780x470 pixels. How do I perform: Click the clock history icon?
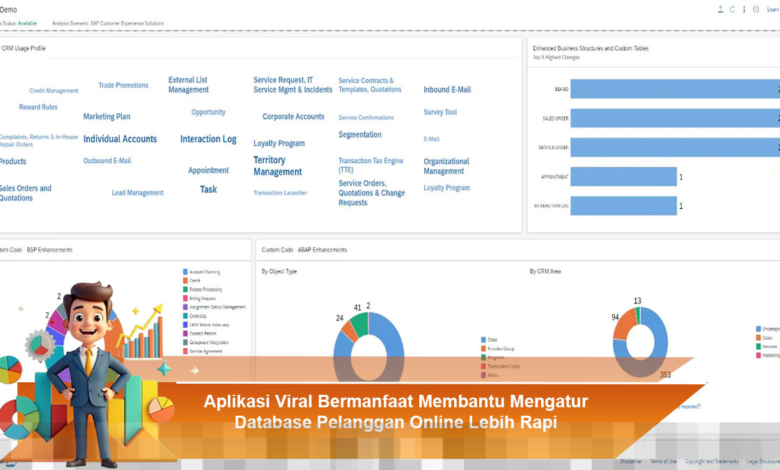(755, 9)
